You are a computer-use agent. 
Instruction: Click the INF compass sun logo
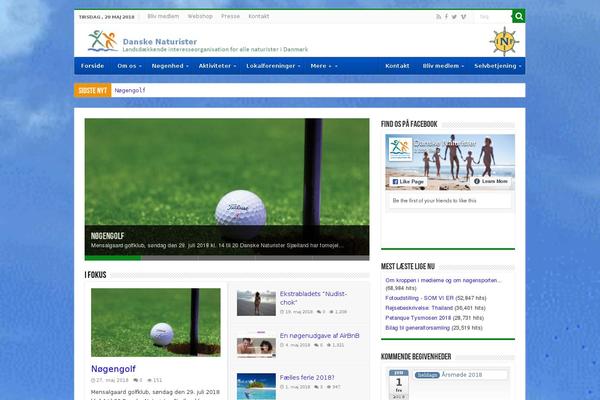pos(504,41)
